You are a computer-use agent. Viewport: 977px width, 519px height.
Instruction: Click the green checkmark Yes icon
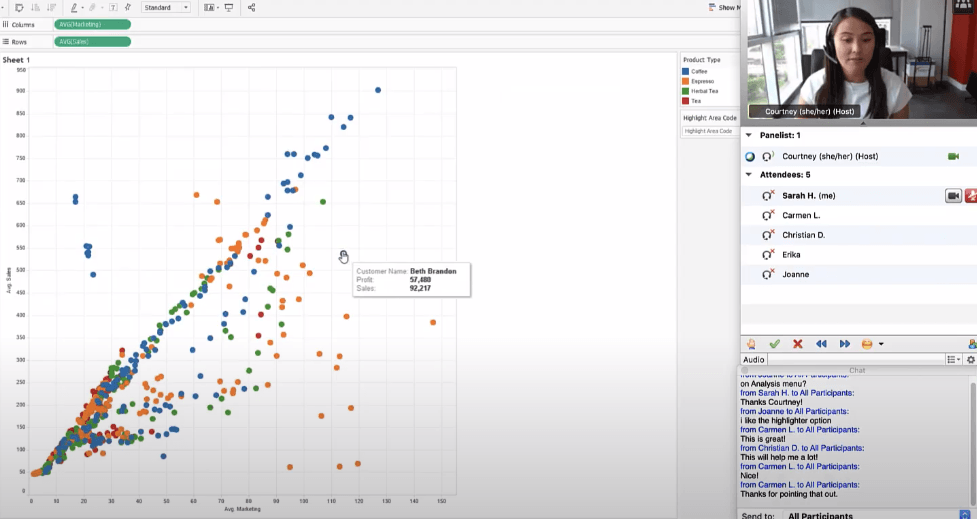pos(774,344)
